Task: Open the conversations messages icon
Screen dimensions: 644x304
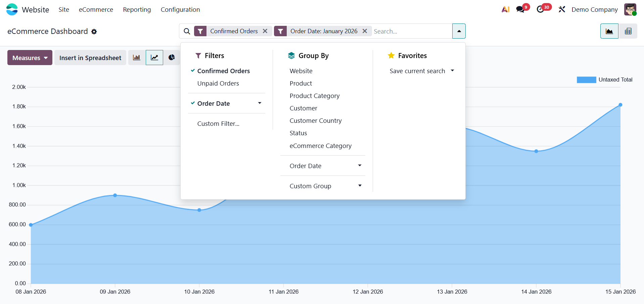Action: [520, 9]
